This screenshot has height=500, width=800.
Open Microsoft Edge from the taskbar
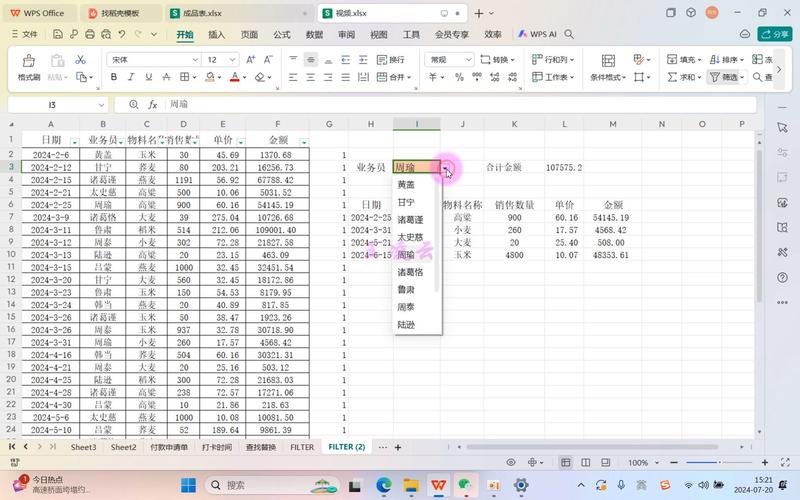coord(383,485)
